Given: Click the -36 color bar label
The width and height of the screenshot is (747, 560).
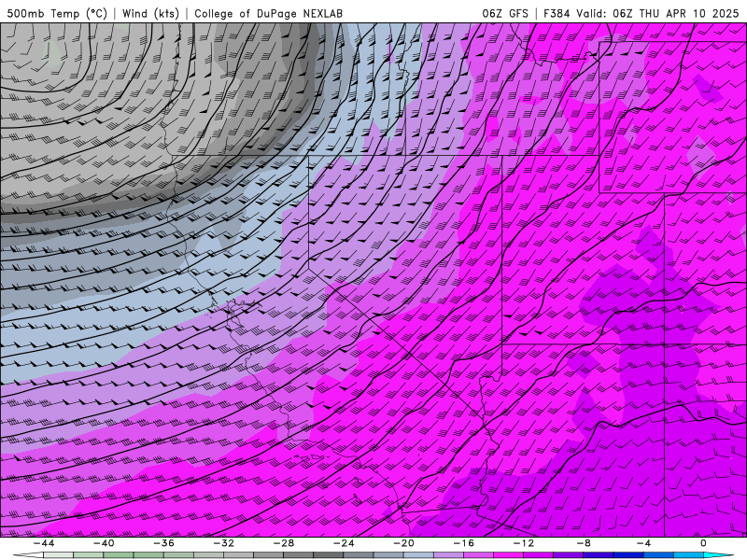Looking at the screenshot, I should 164,543.
